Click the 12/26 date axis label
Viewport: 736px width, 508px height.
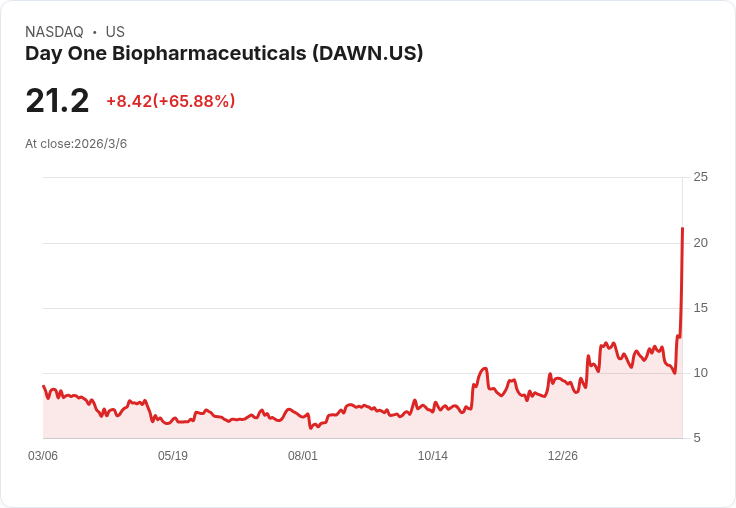pos(563,456)
